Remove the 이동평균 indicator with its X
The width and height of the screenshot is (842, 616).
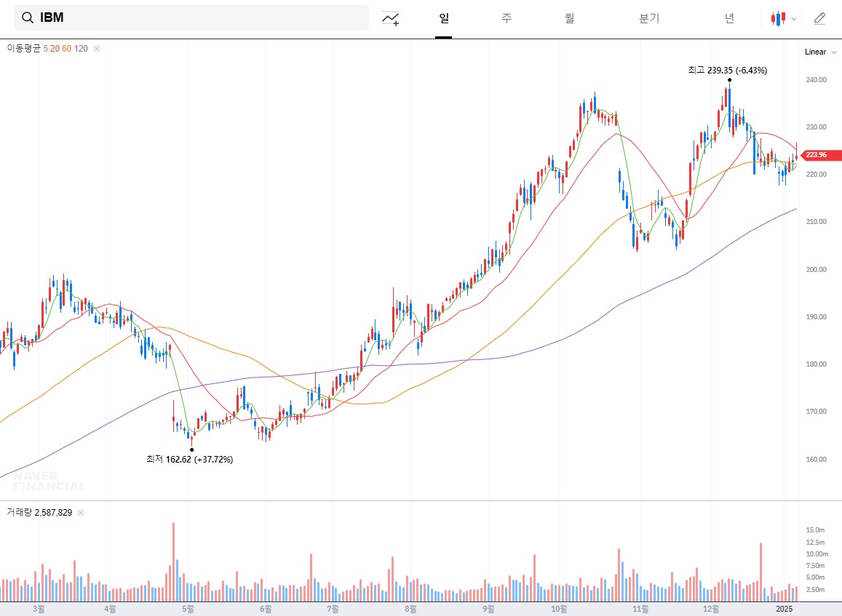[97, 49]
